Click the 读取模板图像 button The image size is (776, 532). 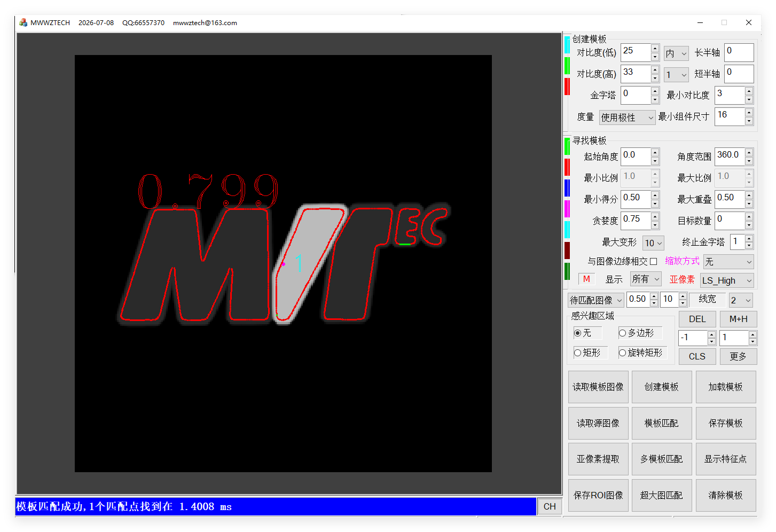598,387
